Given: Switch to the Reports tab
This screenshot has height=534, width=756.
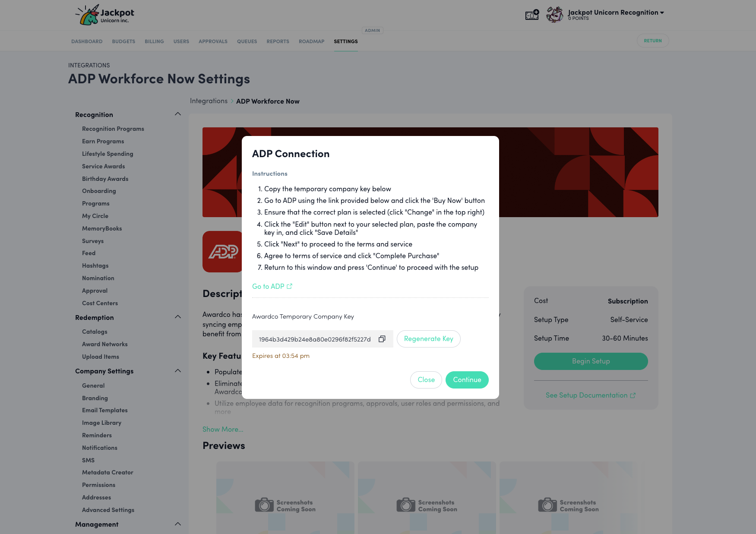Looking at the screenshot, I should pos(278,41).
